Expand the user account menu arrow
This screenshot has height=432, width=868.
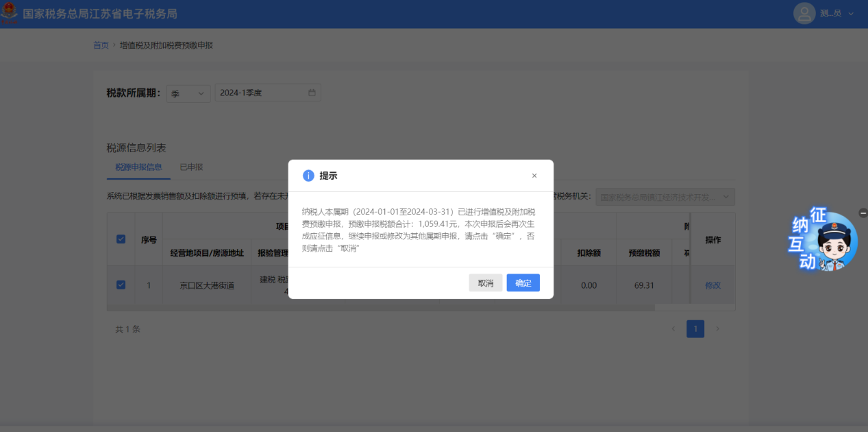pyautogui.click(x=852, y=14)
